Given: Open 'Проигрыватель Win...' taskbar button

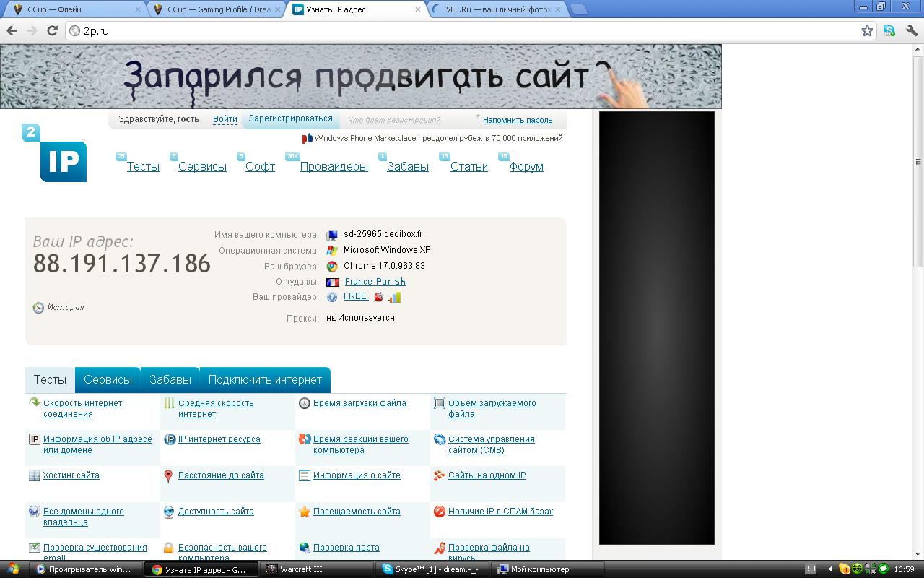Looking at the screenshot, I should 86,569.
